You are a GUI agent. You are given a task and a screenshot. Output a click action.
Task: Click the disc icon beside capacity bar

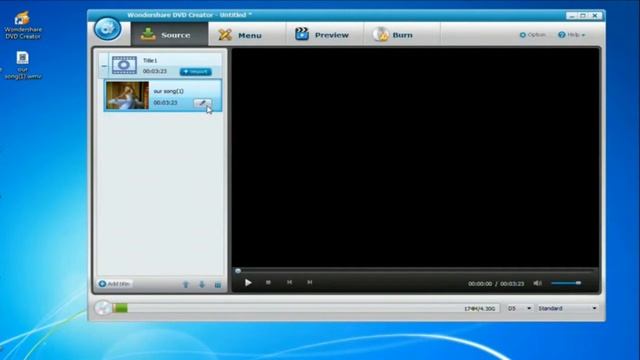click(103, 308)
